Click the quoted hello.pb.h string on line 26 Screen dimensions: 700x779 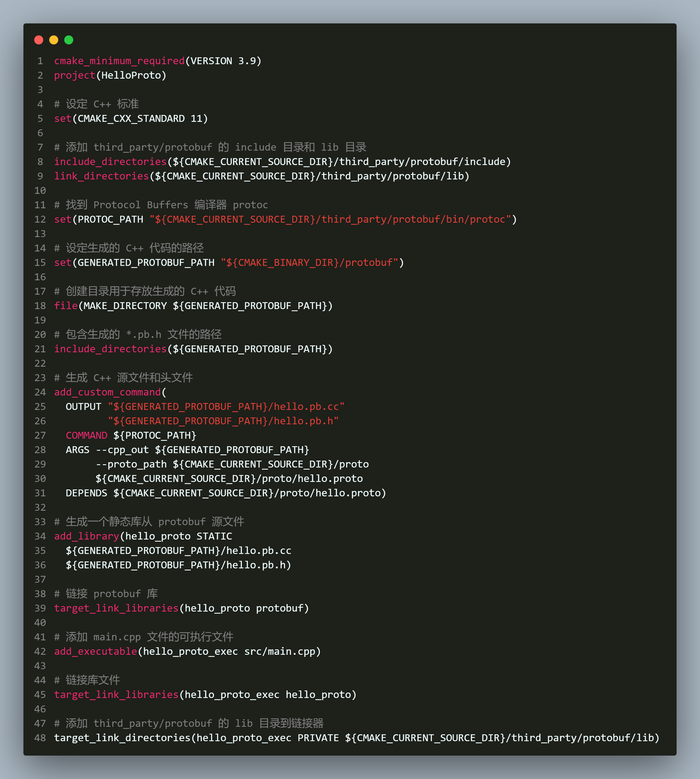pos(223,421)
